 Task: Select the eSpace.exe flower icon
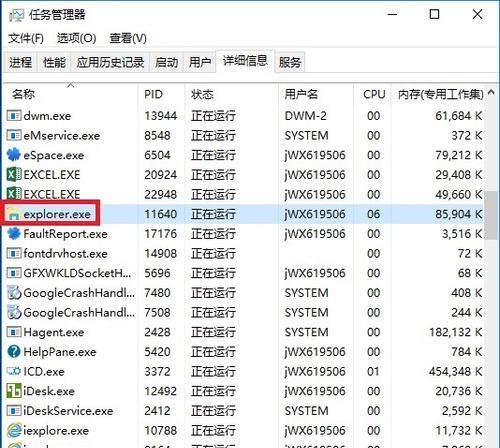coord(14,155)
